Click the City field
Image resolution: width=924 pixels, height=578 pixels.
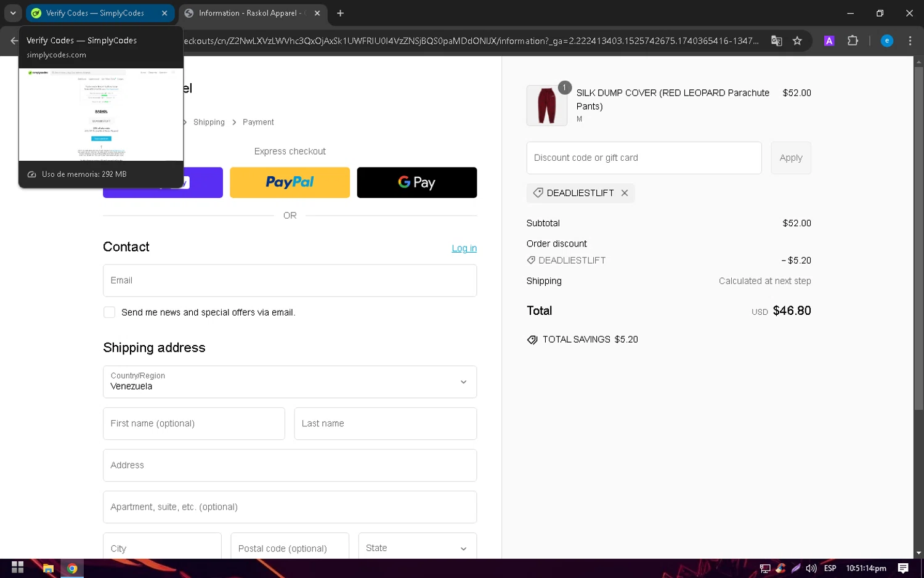point(162,547)
